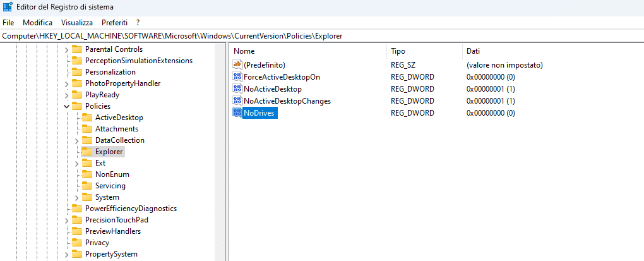The image size is (644, 261).
Task: Click the NoDrives DWORD value icon
Action: (x=237, y=113)
